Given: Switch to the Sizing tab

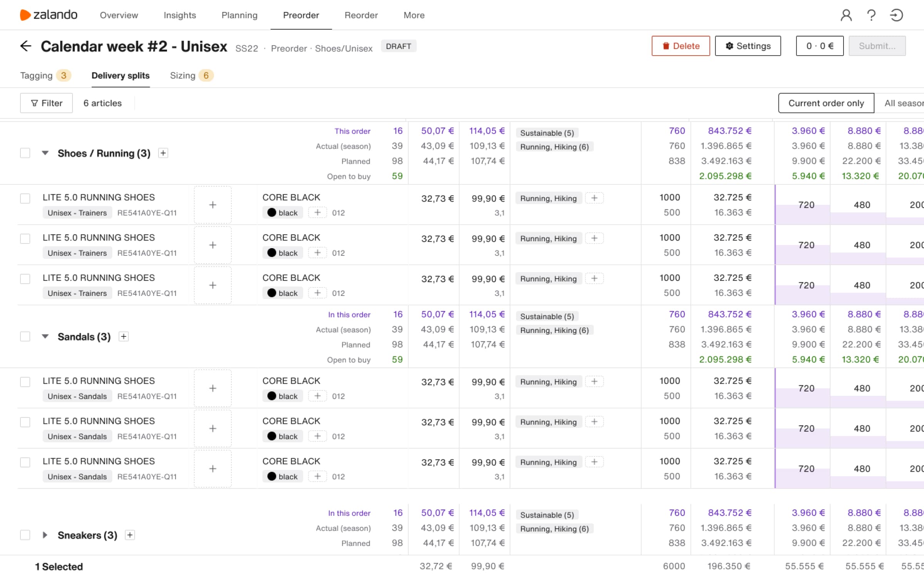Looking at the screenshot, I should [x=191, y=76].
